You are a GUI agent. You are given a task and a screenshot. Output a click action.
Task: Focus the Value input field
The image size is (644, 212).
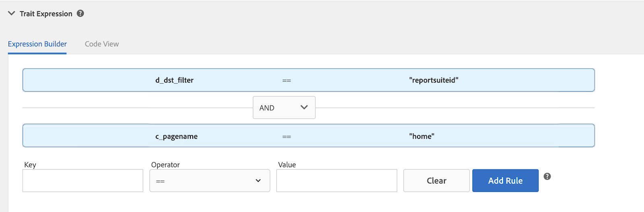[337, 181]
